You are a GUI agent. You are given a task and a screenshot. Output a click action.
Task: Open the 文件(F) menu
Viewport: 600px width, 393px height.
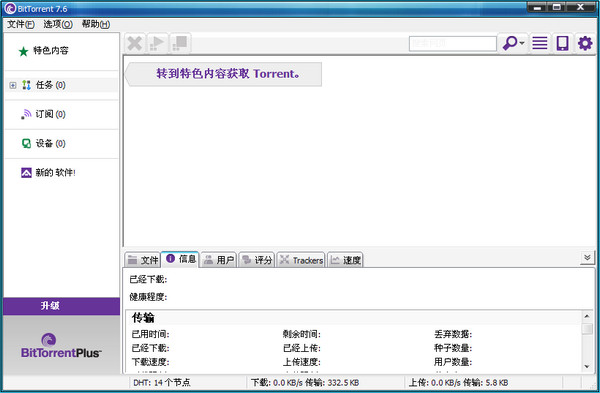(x=21, y=24)
